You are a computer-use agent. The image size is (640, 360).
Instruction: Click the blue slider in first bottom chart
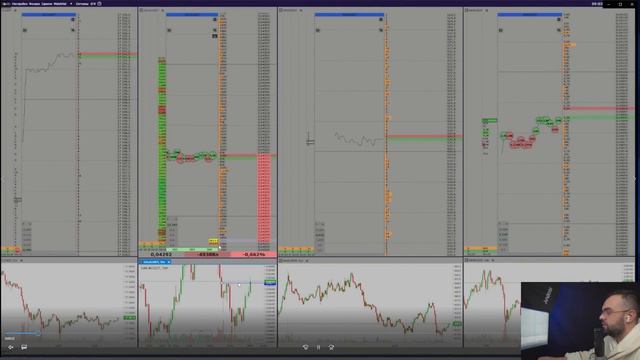click(22, 333)
